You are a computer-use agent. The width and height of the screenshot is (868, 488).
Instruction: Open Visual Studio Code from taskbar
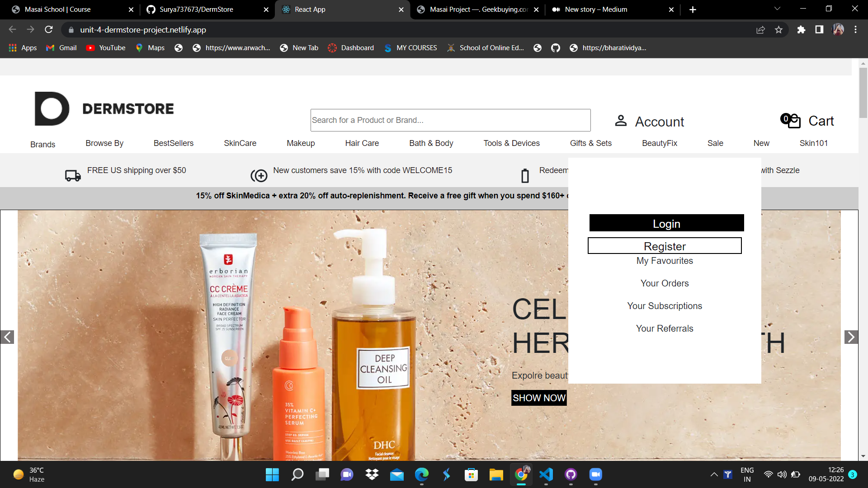tap(546, 474)
